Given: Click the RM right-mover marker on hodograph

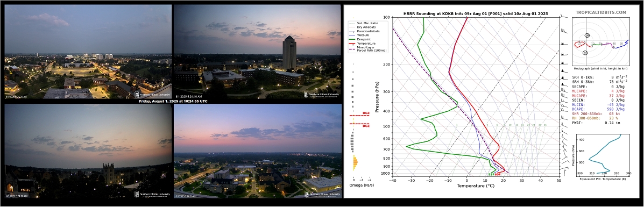Looking at the screenshot, I should click(585, 53).
